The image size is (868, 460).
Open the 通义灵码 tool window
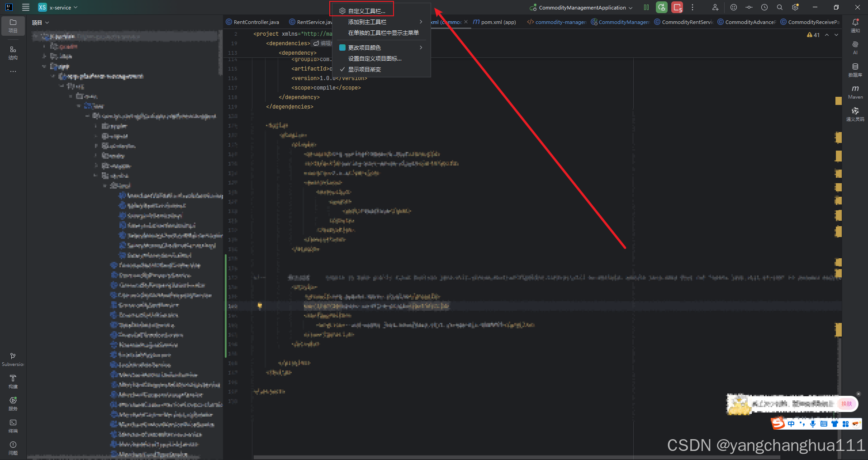point(855,114)
